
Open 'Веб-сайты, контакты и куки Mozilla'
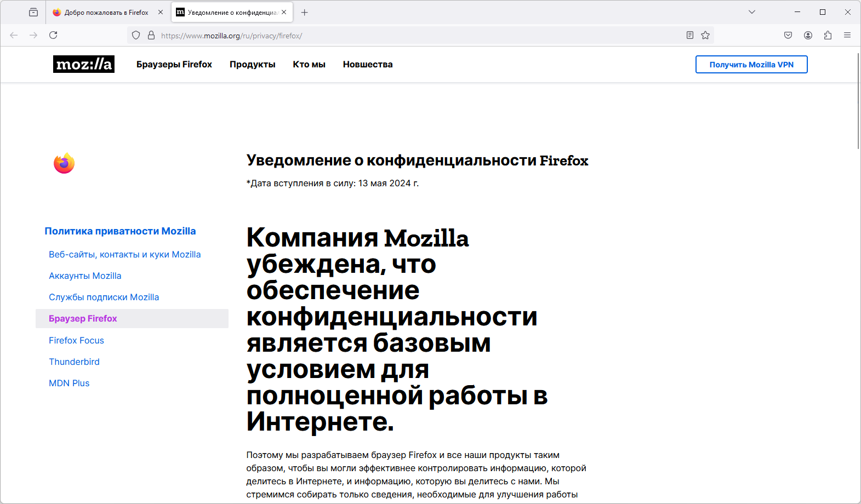click(x=125, y=254)
